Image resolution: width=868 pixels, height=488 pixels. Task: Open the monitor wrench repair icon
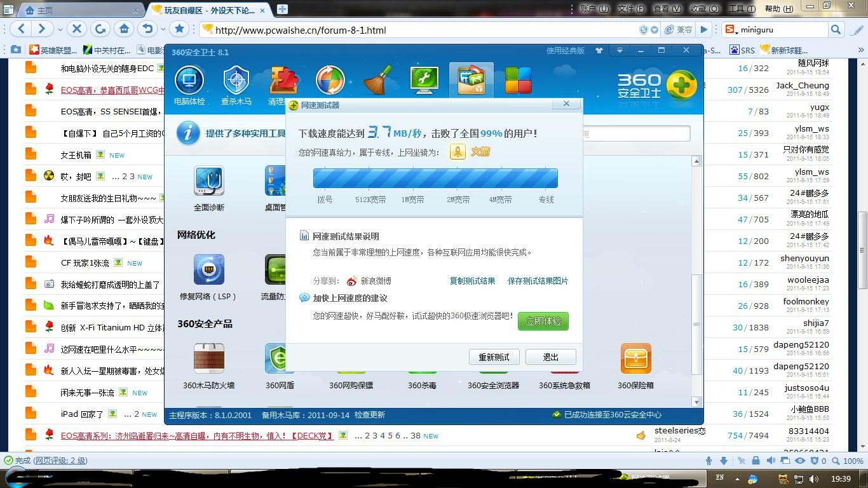(x=424, y=81)
